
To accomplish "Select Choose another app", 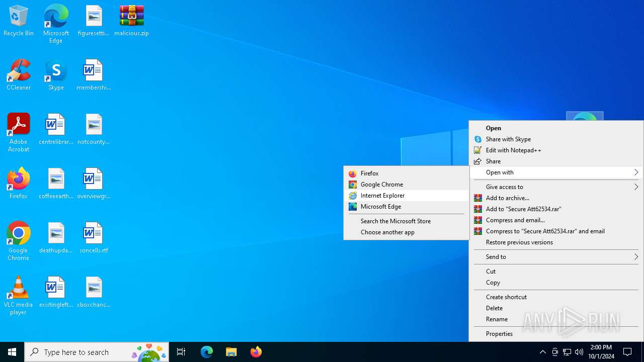I will coord(407,232).
